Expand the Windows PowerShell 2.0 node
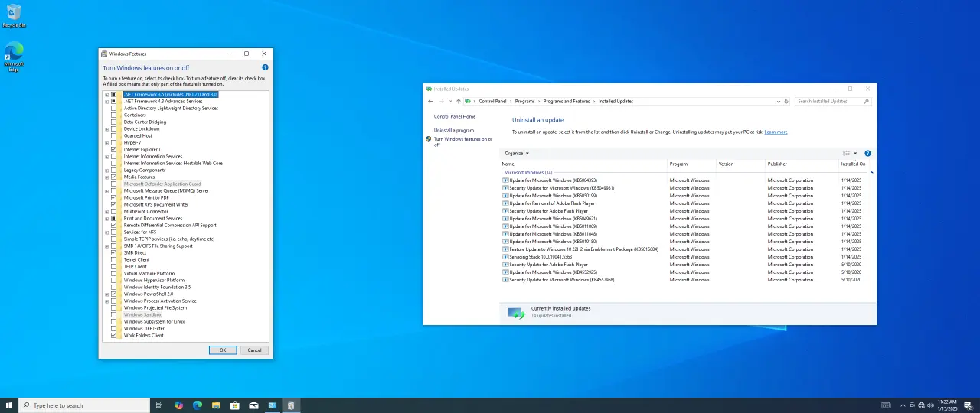The width and height of the screenshot is (980, 413). pos(106,294)
